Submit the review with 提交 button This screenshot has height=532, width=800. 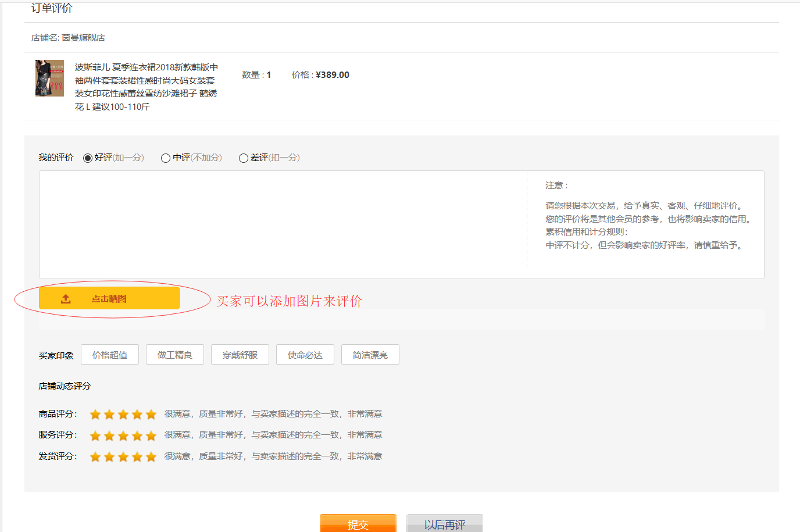pos(358,523)
